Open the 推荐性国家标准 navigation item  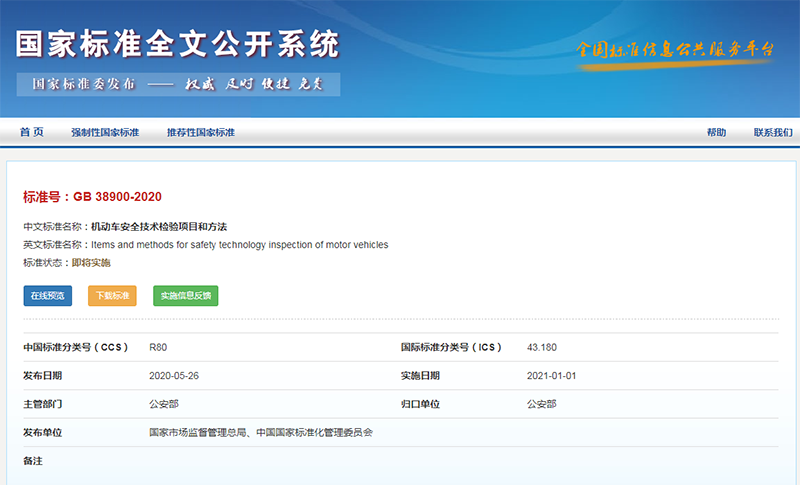pyautogui.click(x=200, y=133)
